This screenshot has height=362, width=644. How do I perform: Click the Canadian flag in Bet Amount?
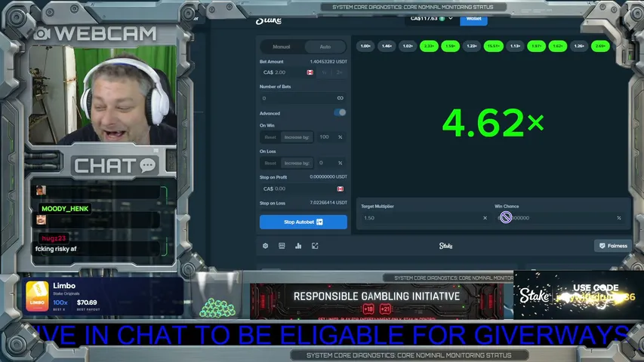[x=310, y=72]
